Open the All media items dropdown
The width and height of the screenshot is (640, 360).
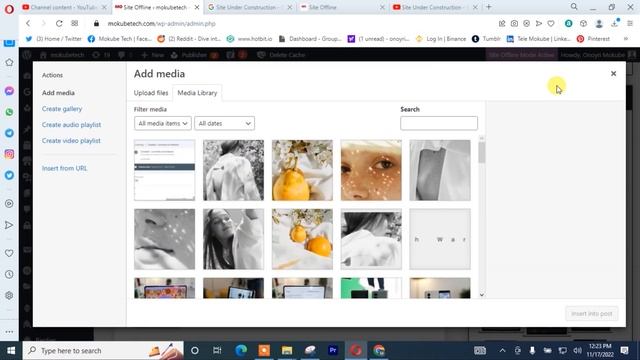(162, 123)
